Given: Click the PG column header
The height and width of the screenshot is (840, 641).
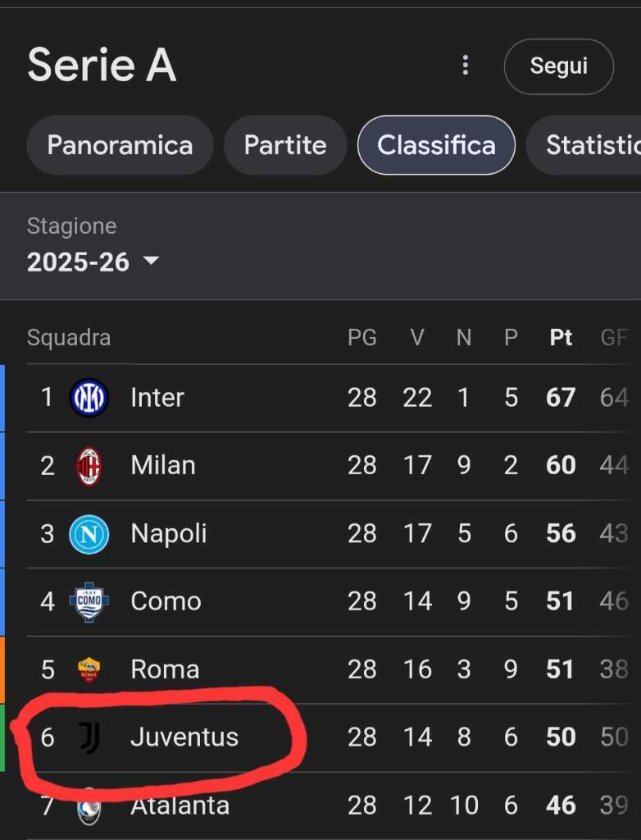Looking at the screenshot, I should coord(362,338).
